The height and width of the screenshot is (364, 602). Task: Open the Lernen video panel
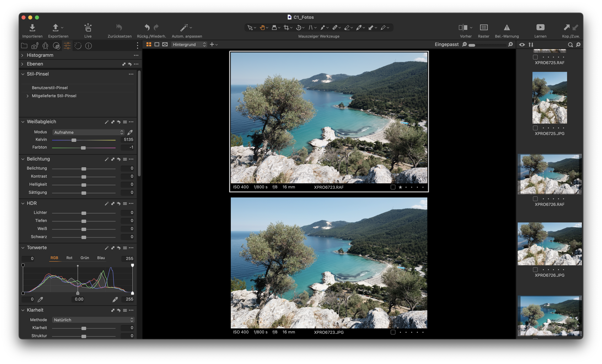[x=540, y=28]
